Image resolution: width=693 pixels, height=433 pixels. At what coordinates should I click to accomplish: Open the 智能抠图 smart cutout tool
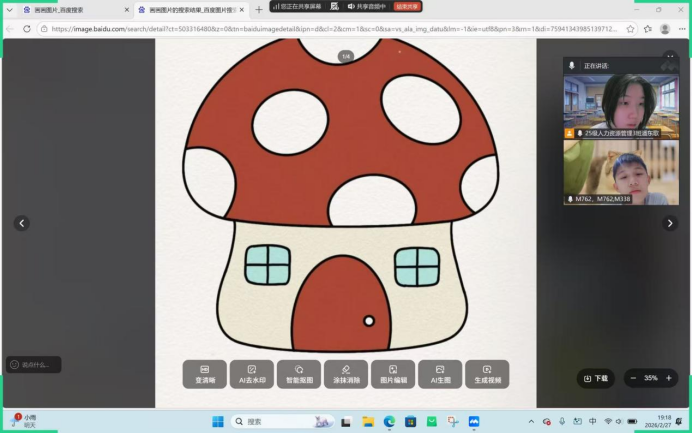pos(298,374)
